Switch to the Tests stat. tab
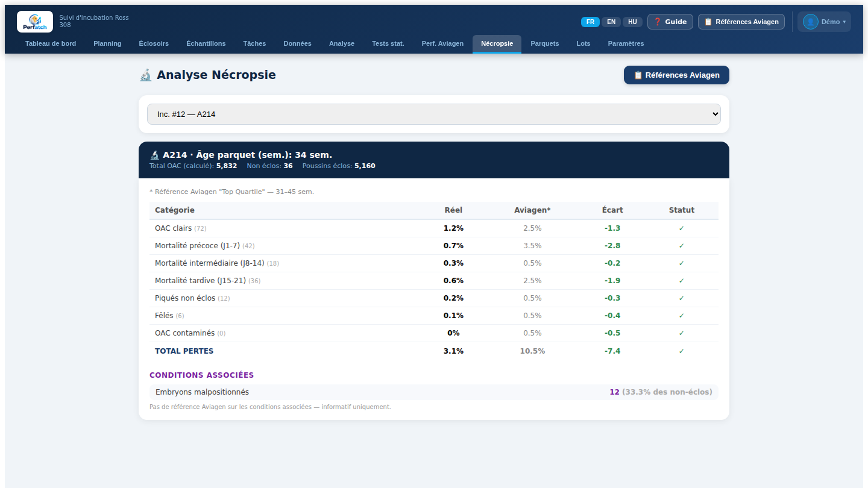The width and height of the screenshot is (868, 488). [388, 43]
